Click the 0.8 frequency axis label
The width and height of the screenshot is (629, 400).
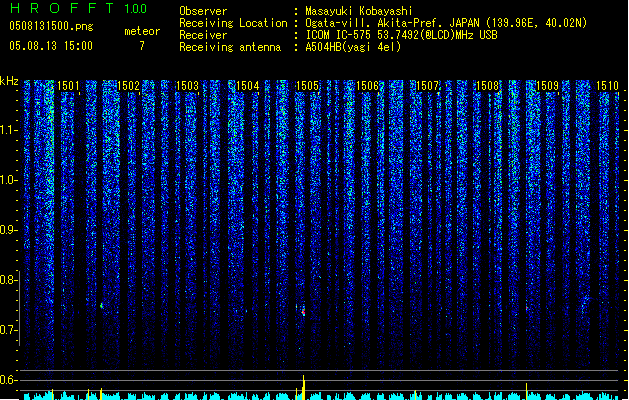coord(8,280)
